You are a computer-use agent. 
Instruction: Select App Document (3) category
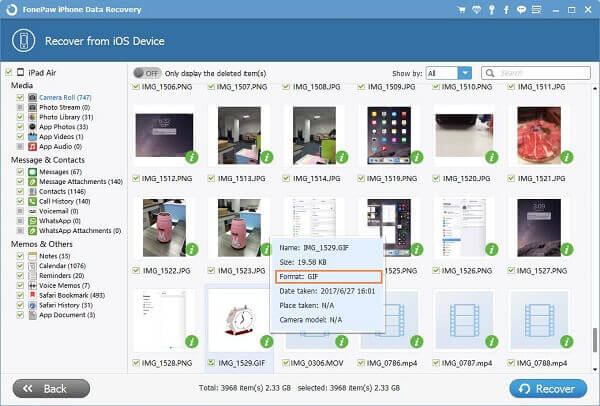pyautogui.click(x=67, y=315)
